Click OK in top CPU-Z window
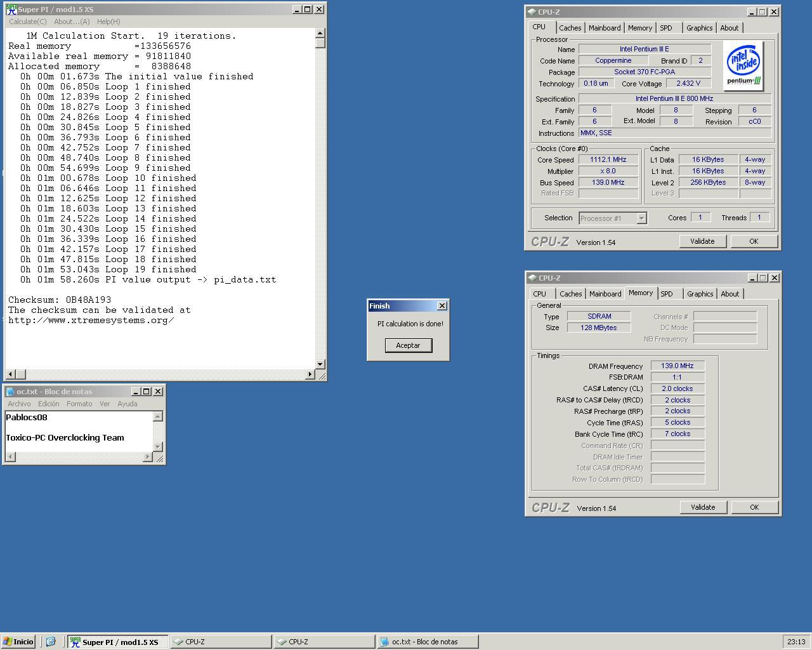The height and width of the screenshot is (650, 812). 754,241
